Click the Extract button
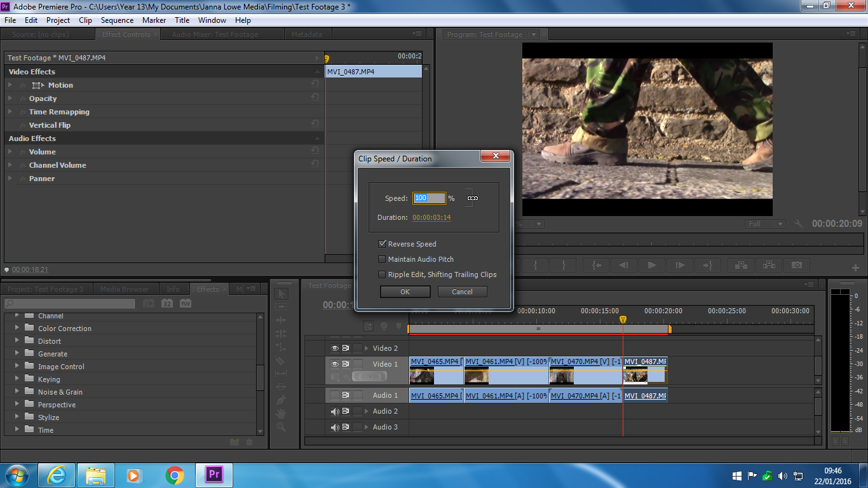Viewport: 868px width, 488px height. click(769, 265)
